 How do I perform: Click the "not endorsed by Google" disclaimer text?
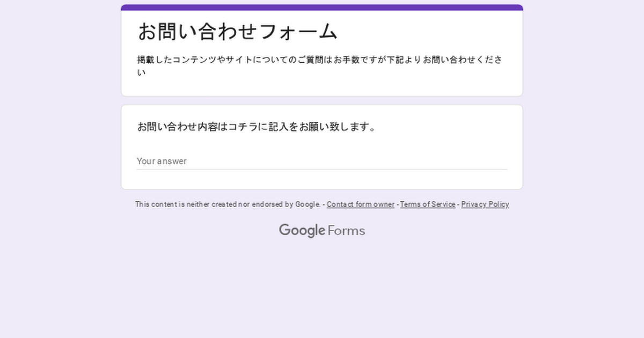[x=227, y=204]
